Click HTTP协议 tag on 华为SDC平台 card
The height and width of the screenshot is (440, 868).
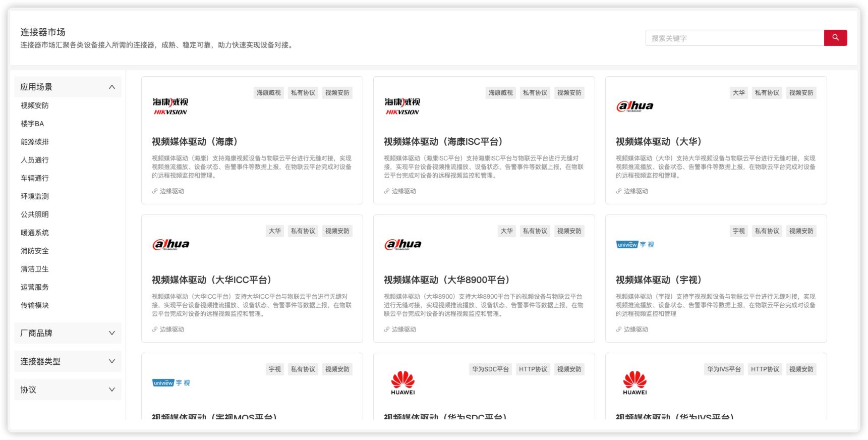(x=533, y=369)
